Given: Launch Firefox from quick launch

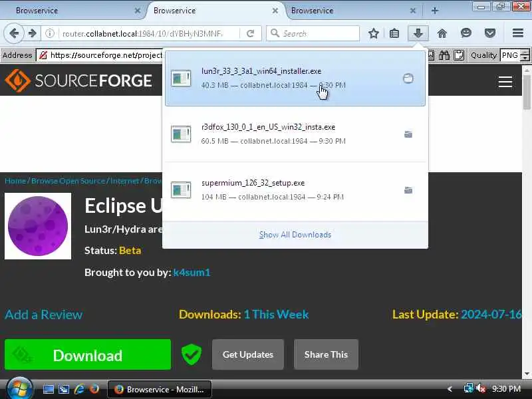Looking at the screenshot, I should (94, 389).
